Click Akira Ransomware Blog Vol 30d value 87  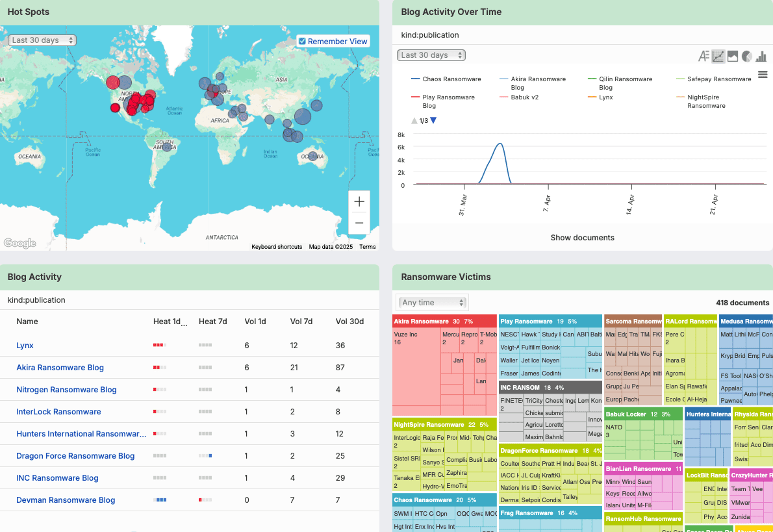point(340,367)
